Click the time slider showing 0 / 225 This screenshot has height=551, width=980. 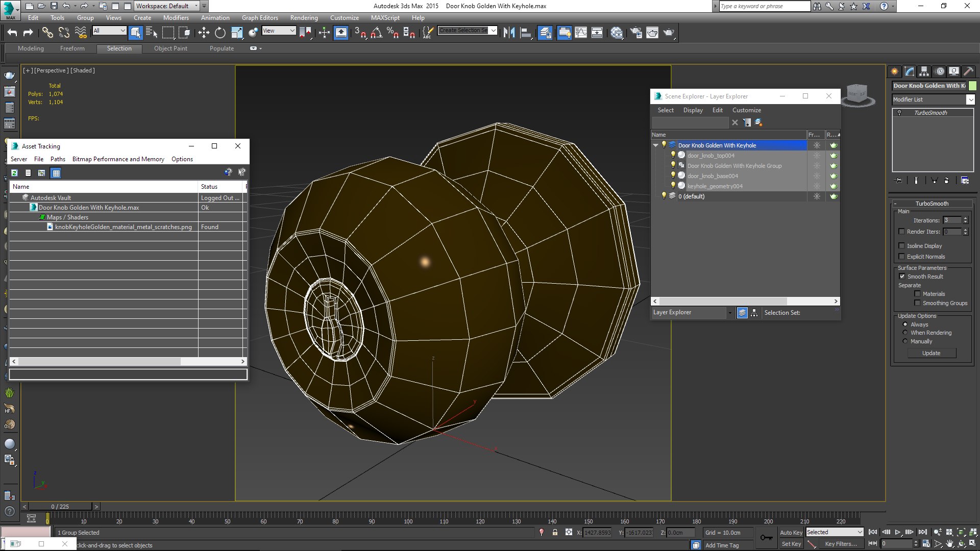(60, 507)
